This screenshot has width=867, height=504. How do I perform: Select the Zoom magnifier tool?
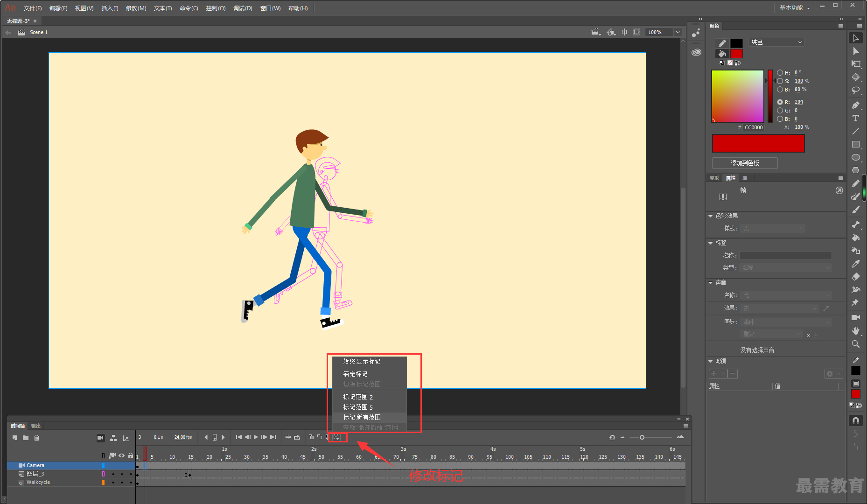(855, 344)
